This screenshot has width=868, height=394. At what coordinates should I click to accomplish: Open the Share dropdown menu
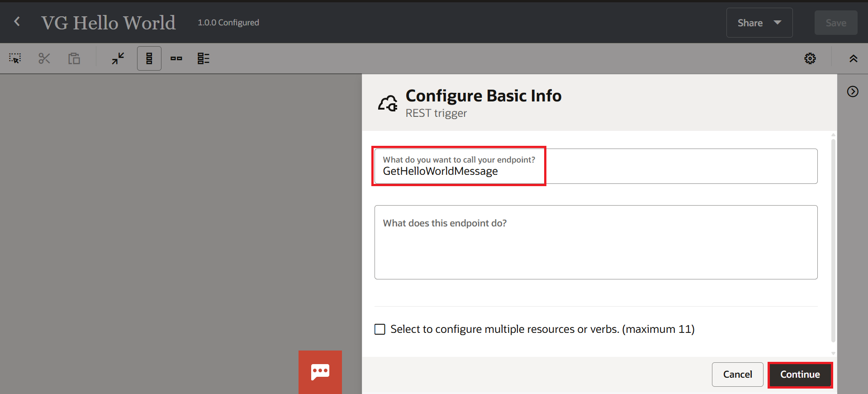(759, 23)
